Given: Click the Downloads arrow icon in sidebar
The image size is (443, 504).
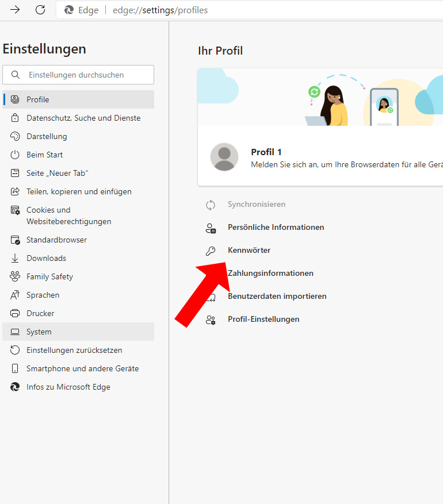Looking at the screenshot, I should 16,258.
